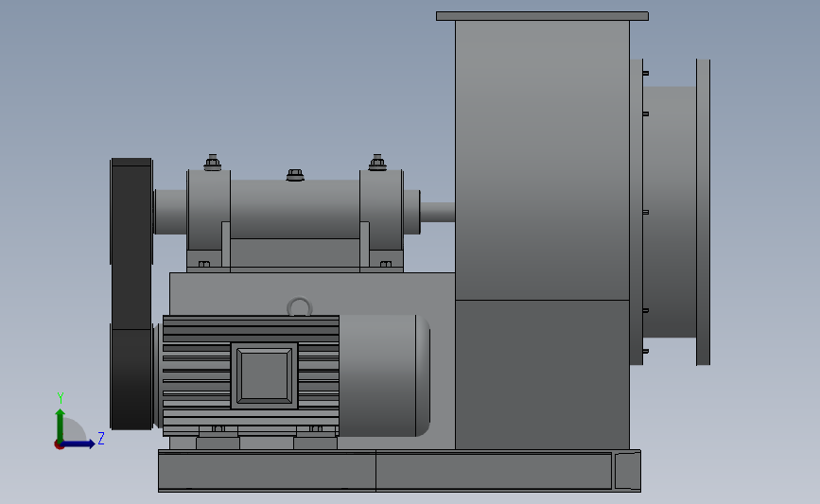Select the pedestal box under the bearing
The width and height of the screenshot is (820, 504).
pos(312,294)
